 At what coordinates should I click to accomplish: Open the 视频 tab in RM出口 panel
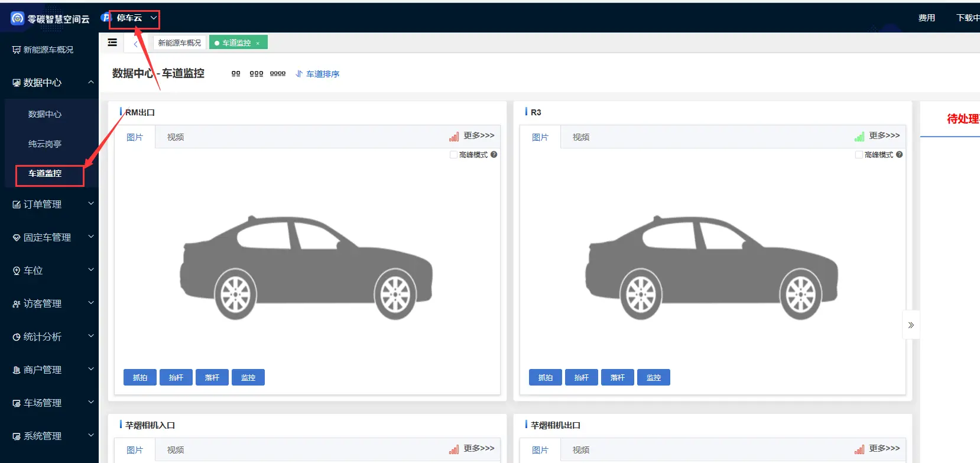tap(176, 137)
